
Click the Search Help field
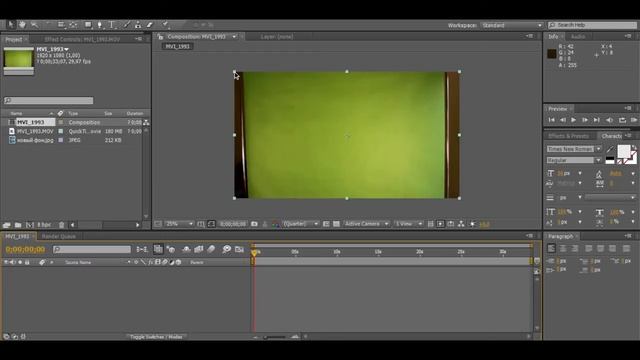click(593, 25)
